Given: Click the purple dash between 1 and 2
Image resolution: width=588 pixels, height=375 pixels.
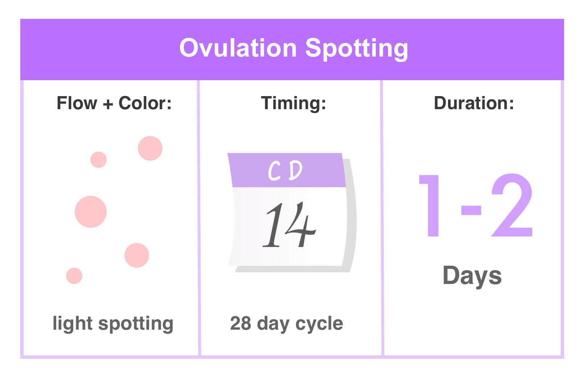Looking at the screenshot, I should (x=471, y=210).
